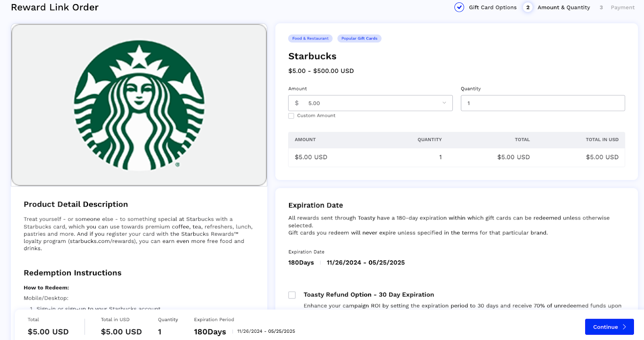Check the Toasty Refund Option box
Screen dimensions: 644x340
tap(292, 295)
